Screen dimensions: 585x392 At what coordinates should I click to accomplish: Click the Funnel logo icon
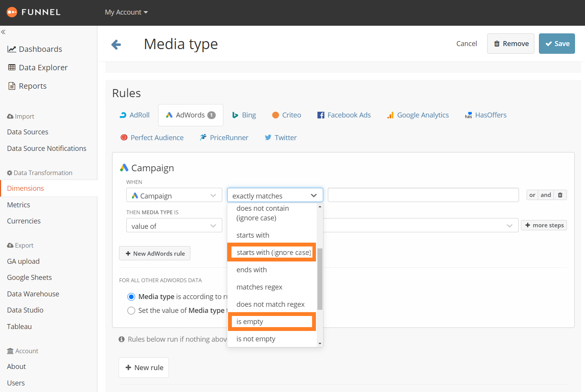(12, 12)
